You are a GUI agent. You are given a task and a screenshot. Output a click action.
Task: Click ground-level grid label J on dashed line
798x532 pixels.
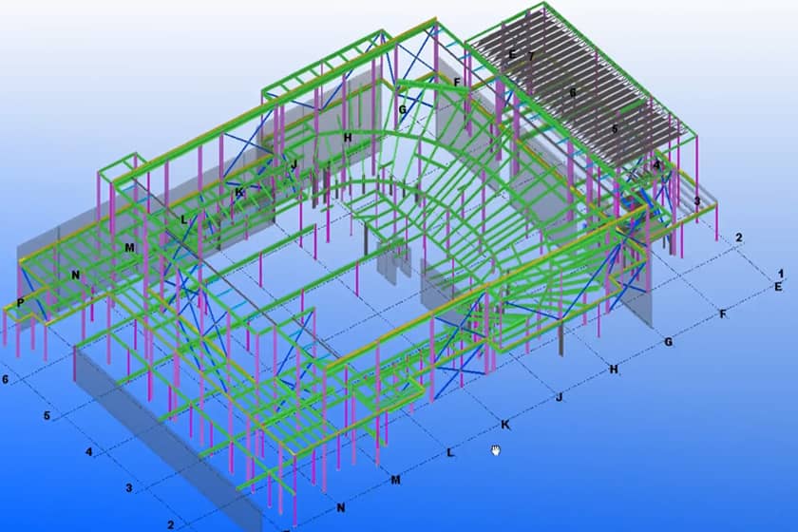coord(560,396)
